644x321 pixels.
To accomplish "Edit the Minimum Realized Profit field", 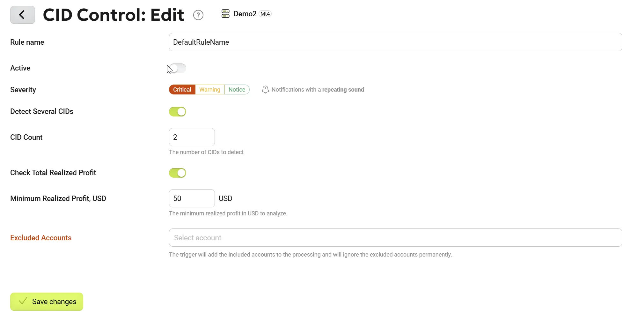I will 192,198.
